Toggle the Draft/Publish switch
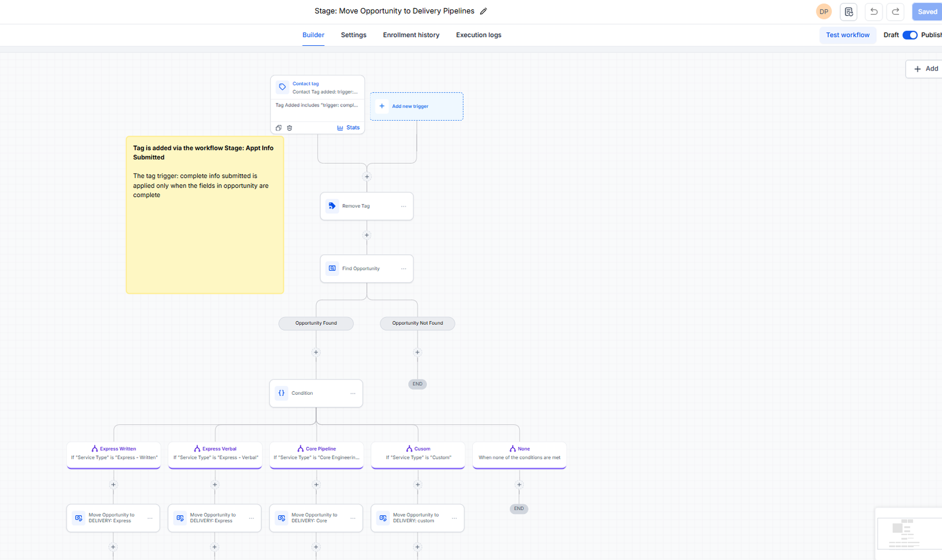This screenshot has width=942, height=560. [910, 35]
